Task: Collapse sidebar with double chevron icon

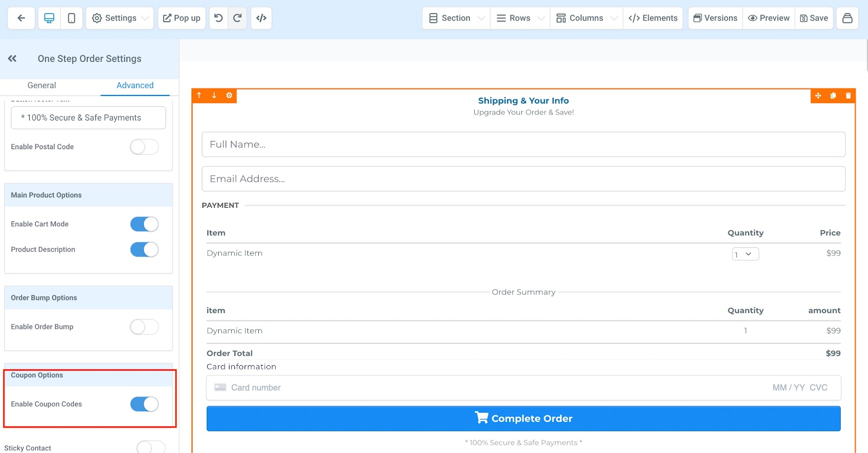Action: 12,59
